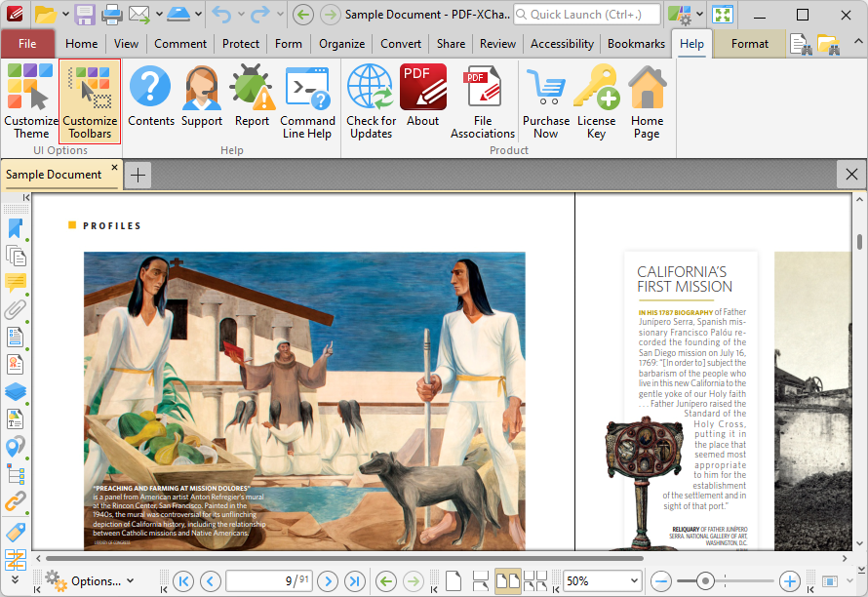Open the zoom level 50% dropdown

(634, 581)
